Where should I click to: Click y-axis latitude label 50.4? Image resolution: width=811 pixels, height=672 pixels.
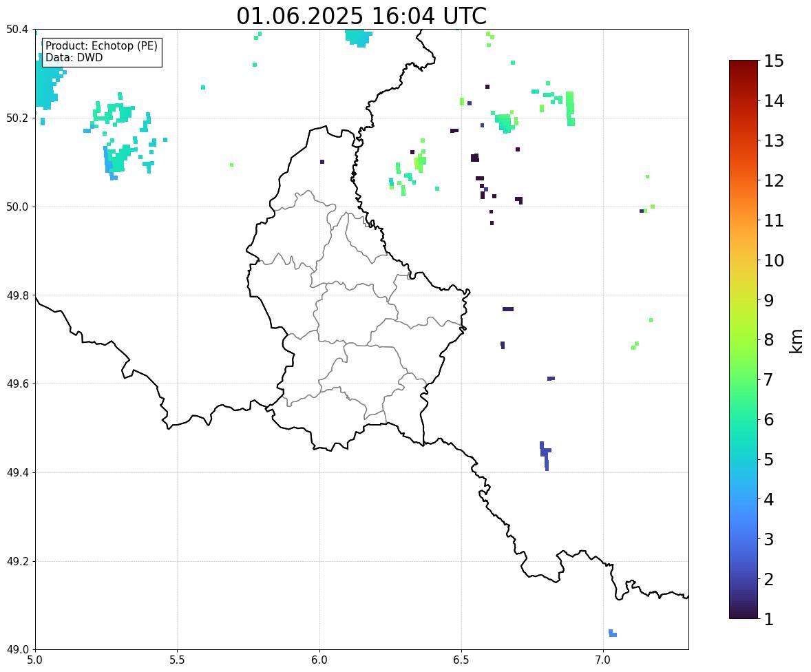(17, 30)
